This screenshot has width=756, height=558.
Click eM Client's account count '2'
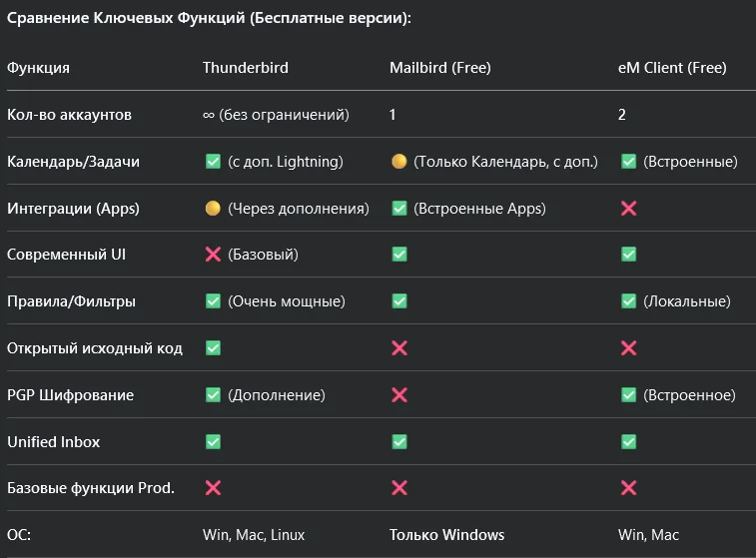pyautogui.click(x=622, y=115)
